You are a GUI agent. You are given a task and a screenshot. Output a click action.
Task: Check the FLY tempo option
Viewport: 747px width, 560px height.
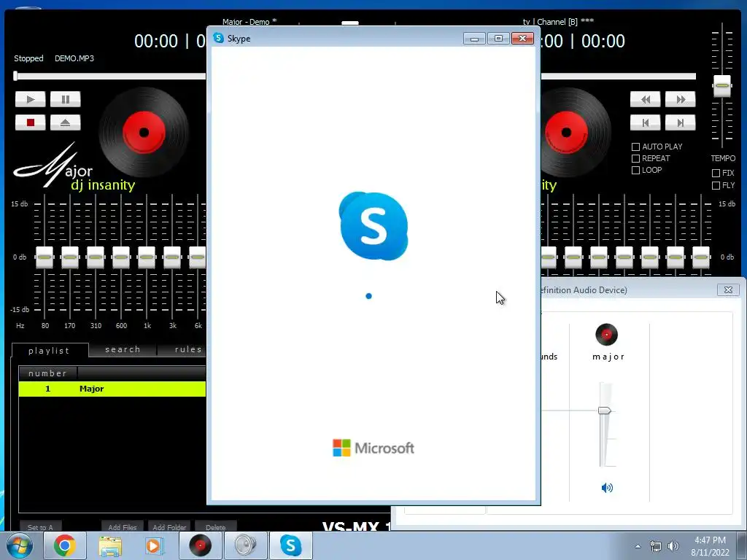coord(716,185)
